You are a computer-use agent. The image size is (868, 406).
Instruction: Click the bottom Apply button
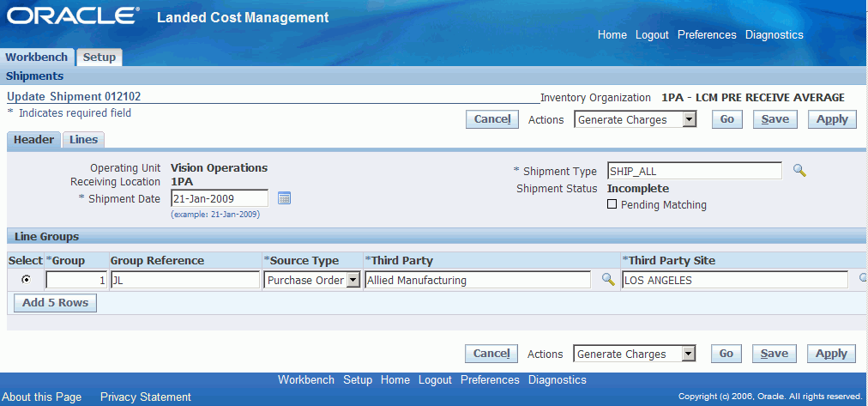point(831,354)
